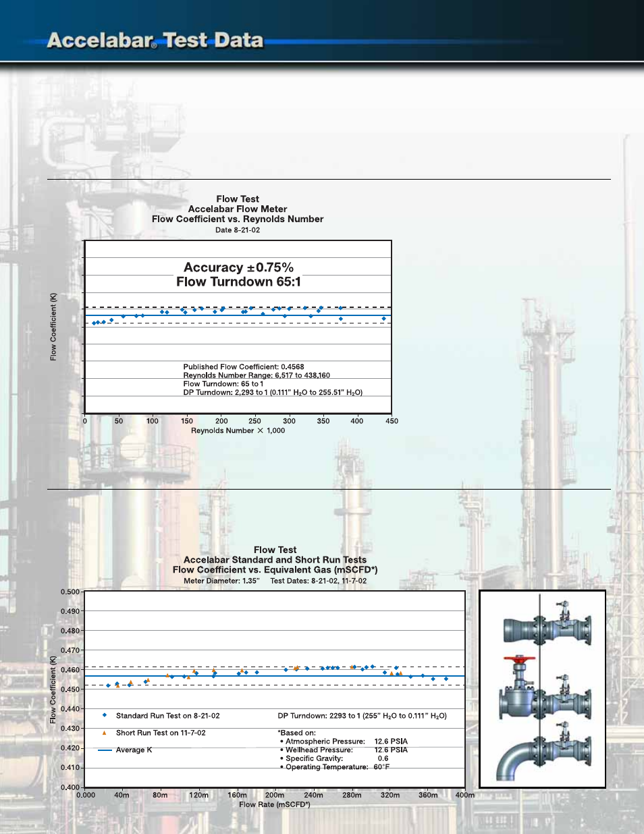The width and height of the screenshot is (644, 834).
Task: Click the orange triangle legend marker for Short Run
Action: [x=104, y=732]
